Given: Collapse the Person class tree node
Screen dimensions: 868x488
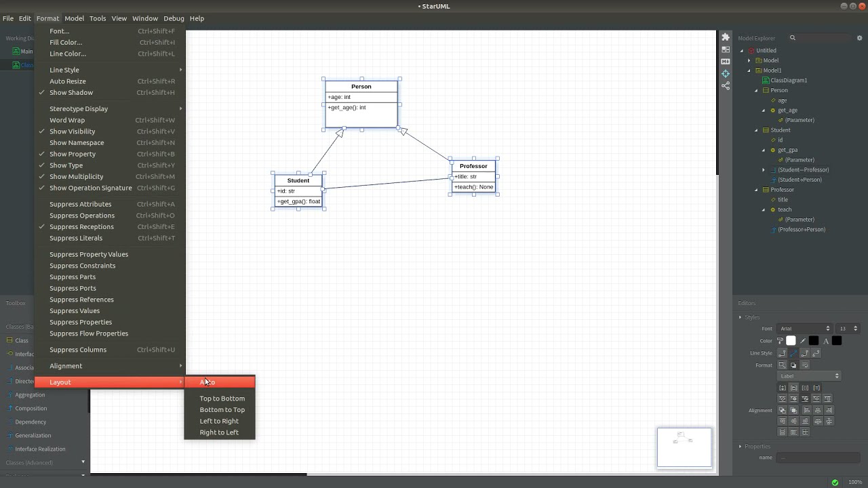Looking at the screenshot, I should pyautogui.click(x=757, y=90).
